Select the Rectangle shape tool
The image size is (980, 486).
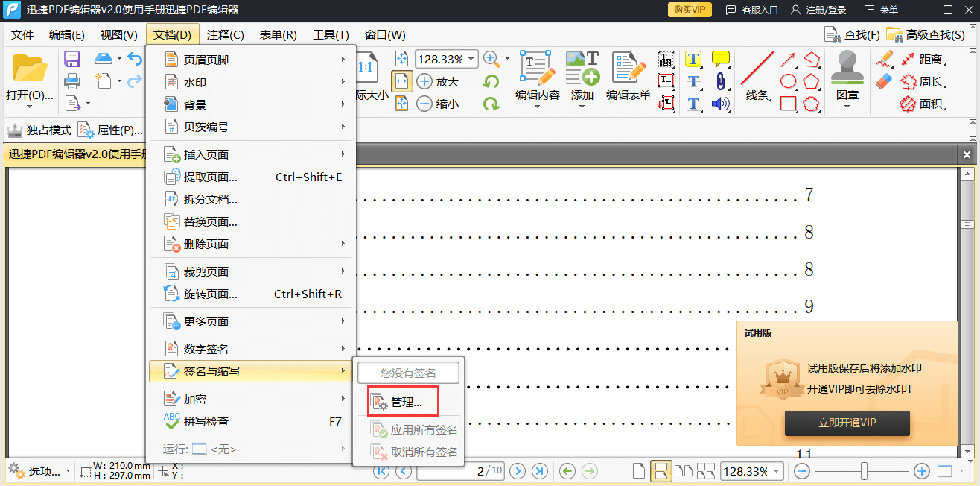click(788, 104)
